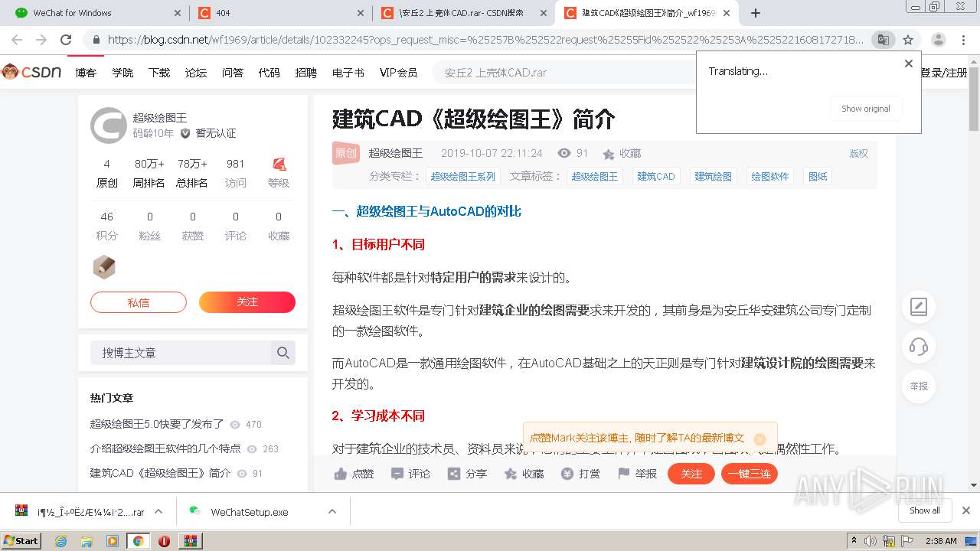
Task: Open the Opera icon in taskbar
Action: (x=164, y=540)
